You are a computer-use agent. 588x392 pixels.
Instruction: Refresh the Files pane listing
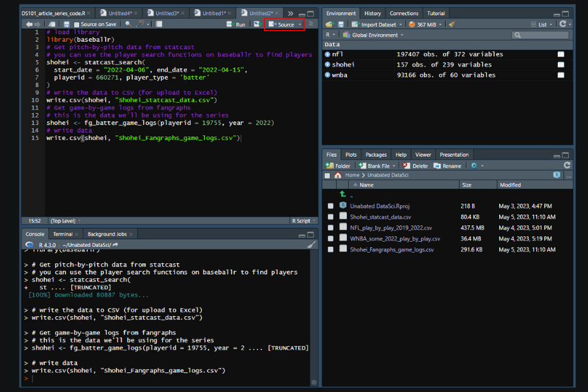[x=567, y=165]
